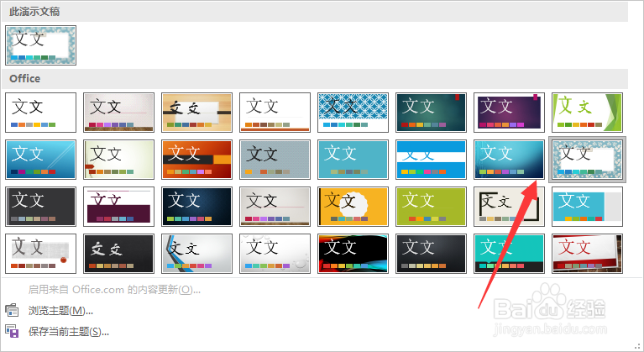This screenshot has height=352, width=644.
Task: Select the theme under 此演示文稿 heading
Action: (x=40, y=45)
